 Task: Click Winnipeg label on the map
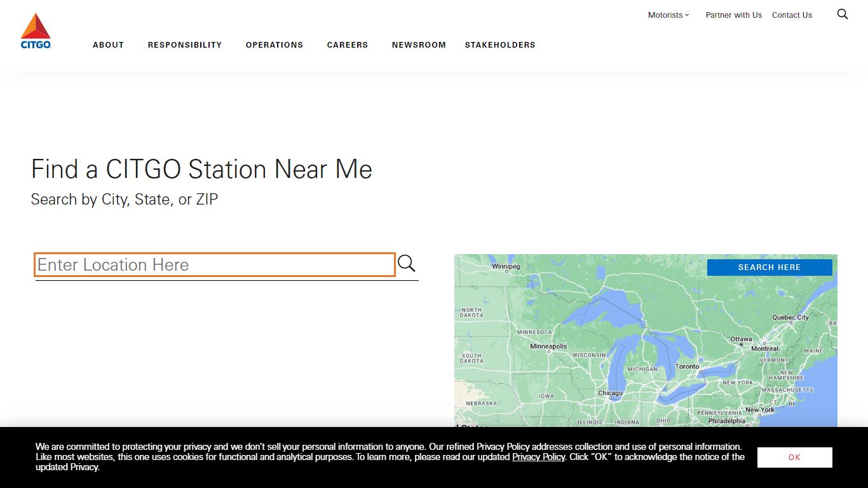506,266
